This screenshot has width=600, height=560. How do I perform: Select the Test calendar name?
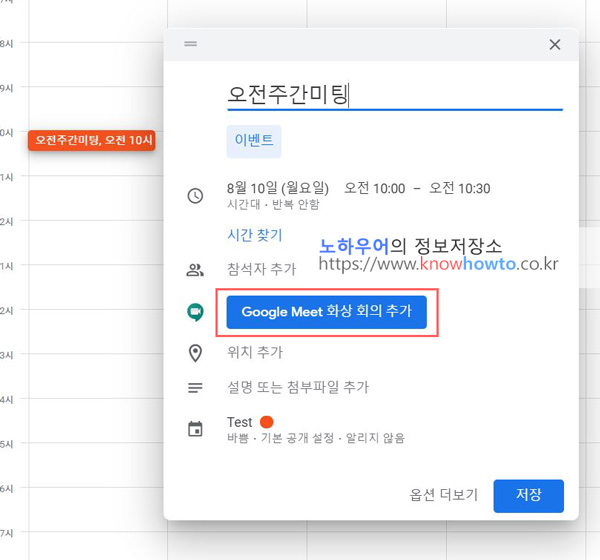pyautogui.click(x=240, y=422)
